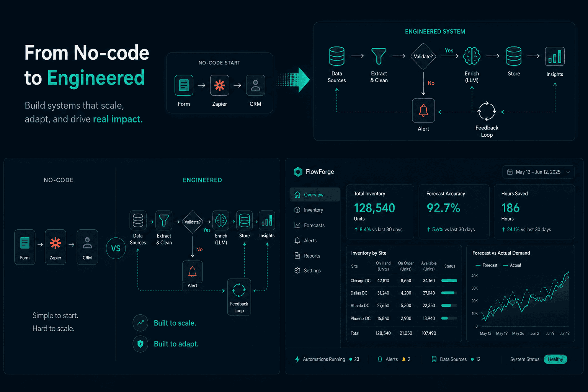Click Insights icon in Engineered comparison
The height and width of the screenshot is (392, 588).
(x=267, y=221)
